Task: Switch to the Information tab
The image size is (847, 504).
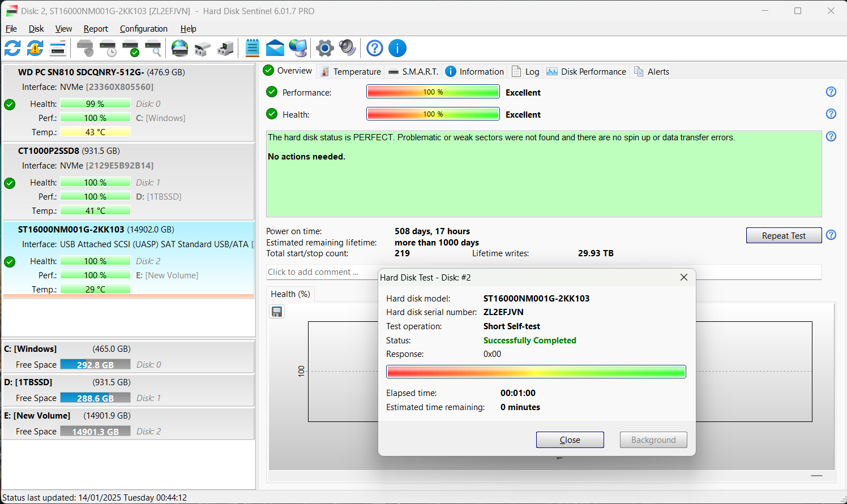Action: coord(474,71)
